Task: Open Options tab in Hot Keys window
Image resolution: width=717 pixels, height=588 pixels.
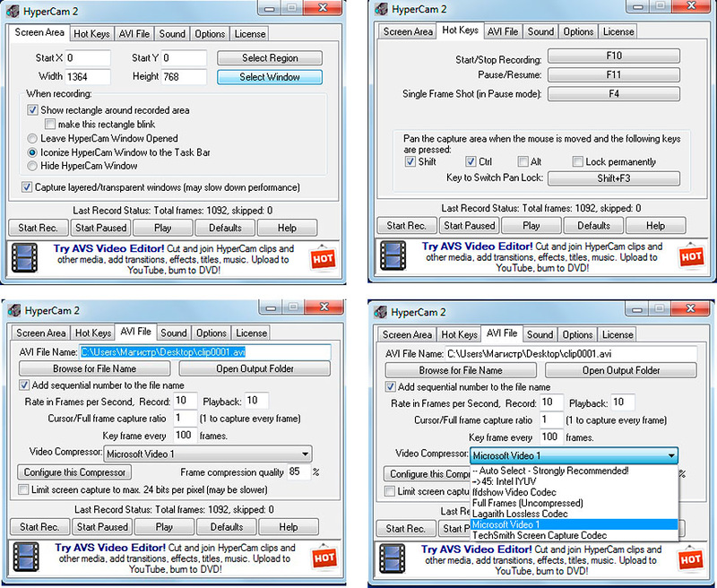Action: pyautogui.click(x=578, y=31)
